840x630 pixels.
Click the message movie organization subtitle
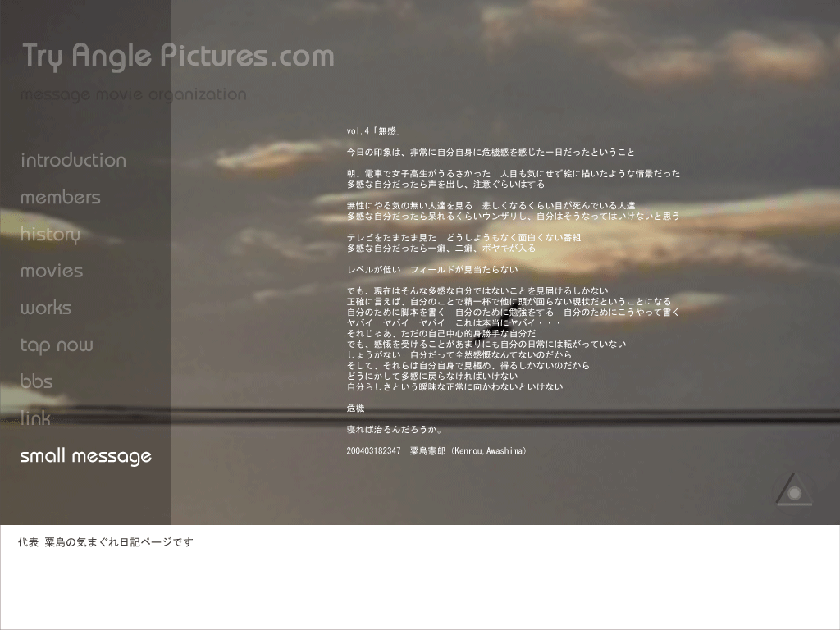133,94
